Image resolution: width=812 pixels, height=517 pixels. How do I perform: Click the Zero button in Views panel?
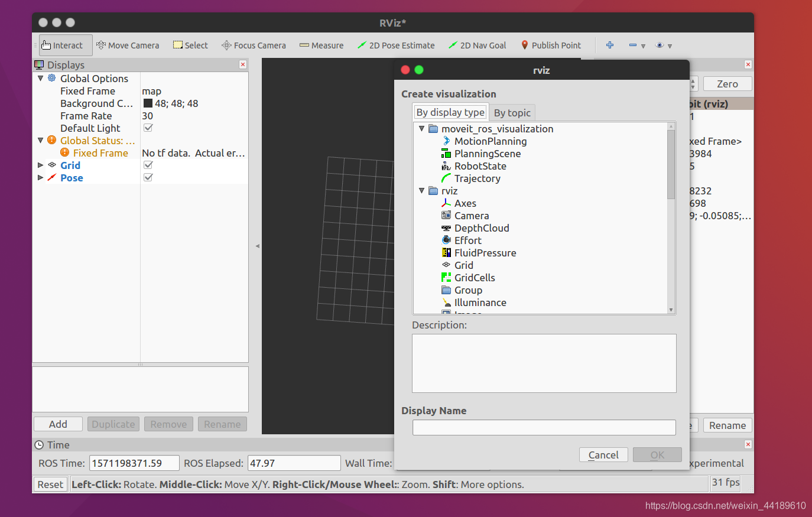[727, 84]
